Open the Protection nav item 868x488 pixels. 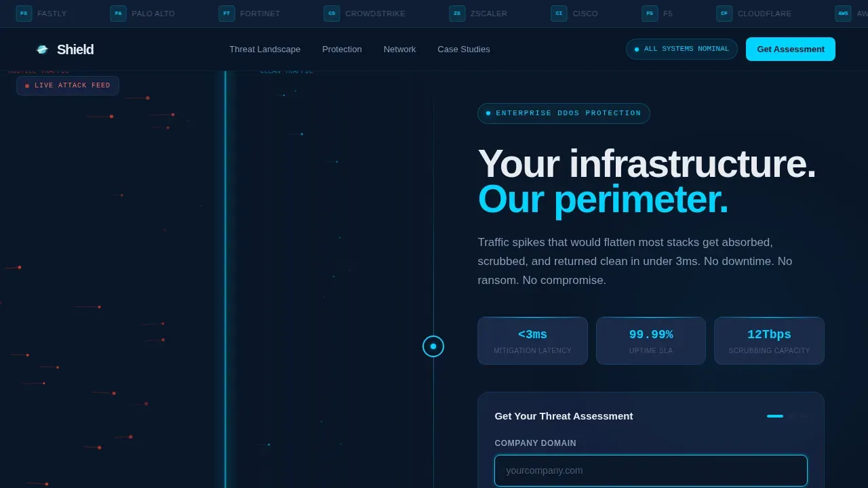[x=342, y=49]
